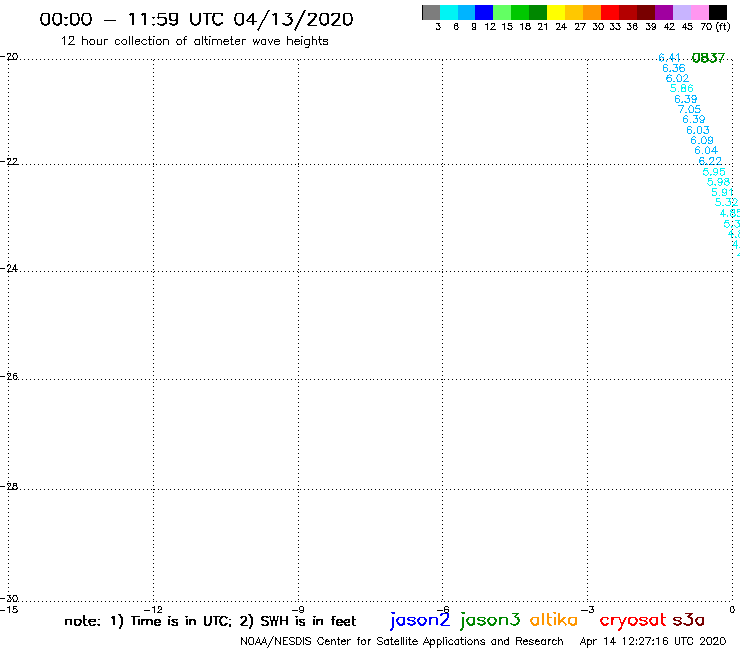Click the wave height value 6.41
Image resolution: width=740 pixels, height=650 pixels.
(x=669, y=57)
